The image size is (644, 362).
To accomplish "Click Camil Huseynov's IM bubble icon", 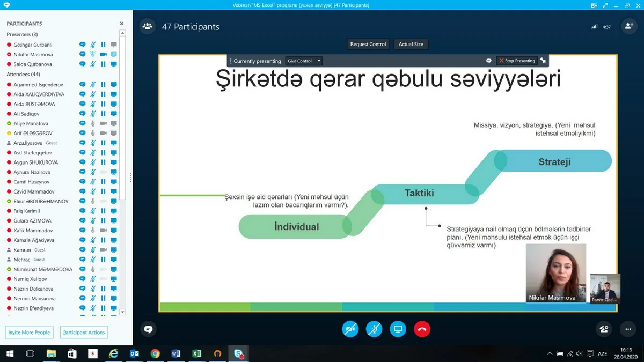I will [82, 182].
